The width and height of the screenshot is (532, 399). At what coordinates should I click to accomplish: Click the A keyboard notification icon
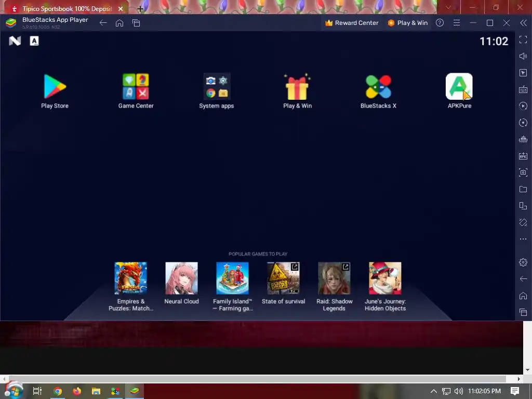coord(34,41)
